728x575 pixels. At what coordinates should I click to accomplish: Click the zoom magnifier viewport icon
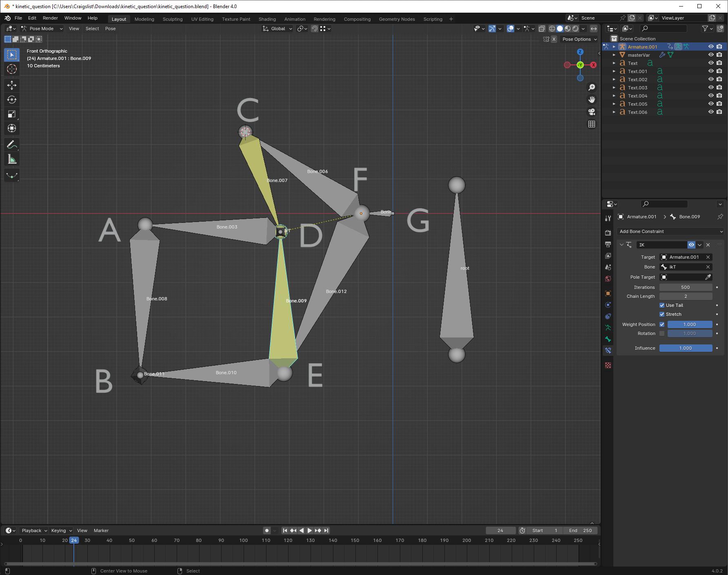pyautogui.click(x=592, y=87)
